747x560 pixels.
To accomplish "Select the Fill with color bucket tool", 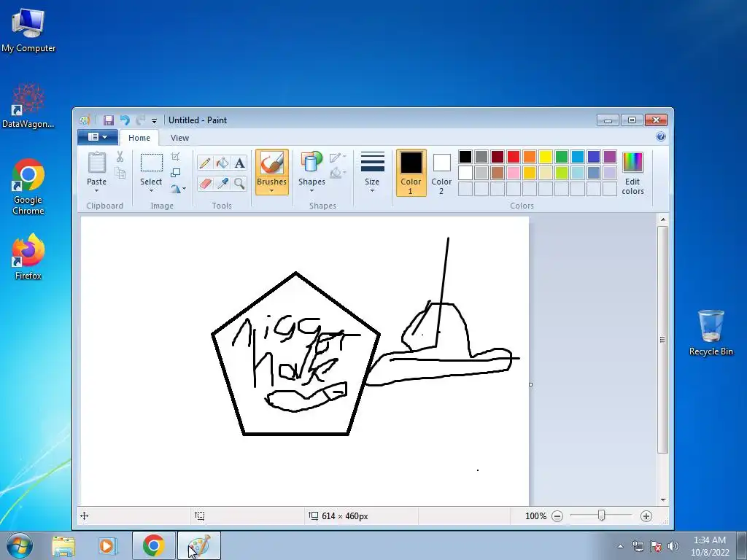I will tap(222, 163).
